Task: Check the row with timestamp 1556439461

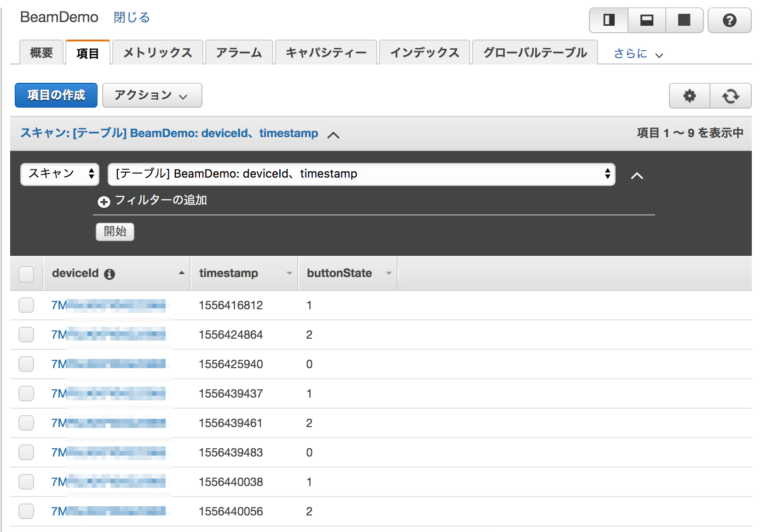Action: tap(26, 423)
